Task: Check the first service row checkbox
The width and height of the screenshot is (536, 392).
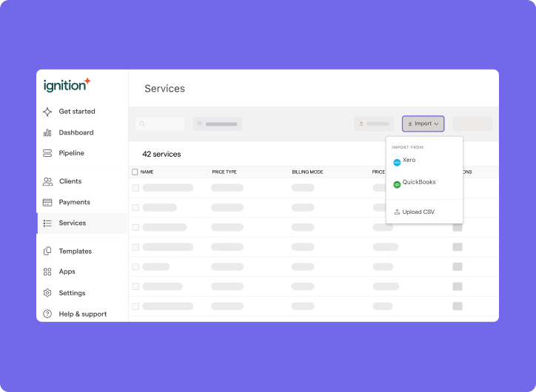Action: (135, 188)
